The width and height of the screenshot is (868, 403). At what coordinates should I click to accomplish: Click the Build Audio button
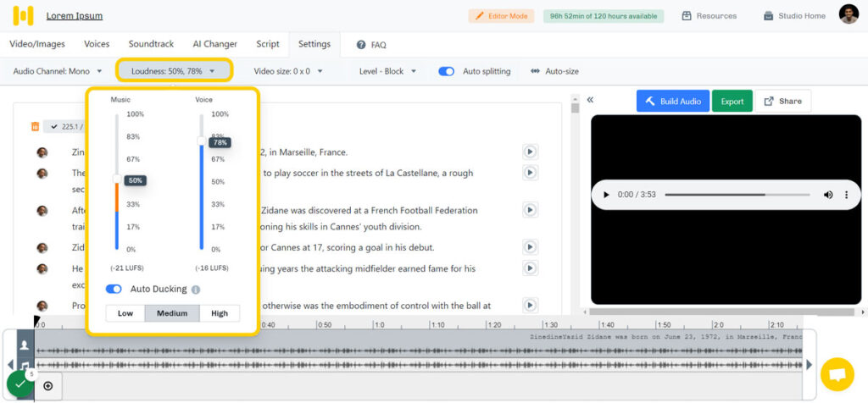click(672, 102)
